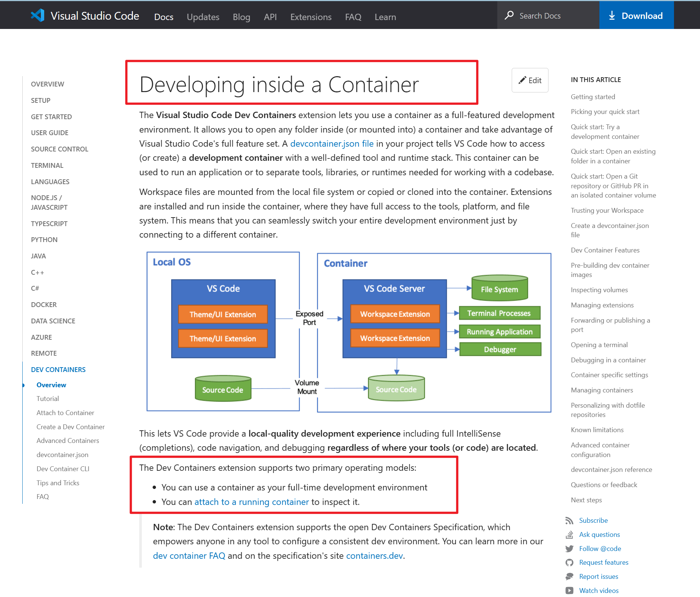The height and width of the screenshot is (597, 700).
Task: Select Dev Container CLI in sidebar
Action: click(x=63, y=469)
